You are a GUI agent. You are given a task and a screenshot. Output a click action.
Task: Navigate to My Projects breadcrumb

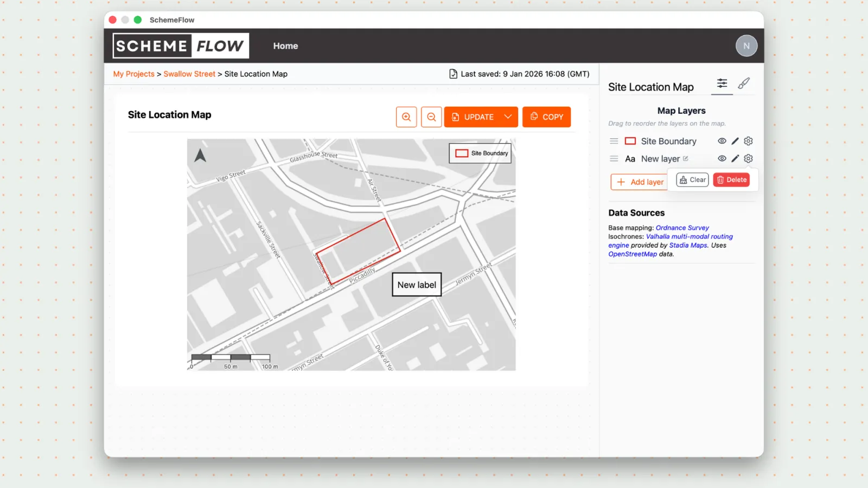click(x=134, y=74)
